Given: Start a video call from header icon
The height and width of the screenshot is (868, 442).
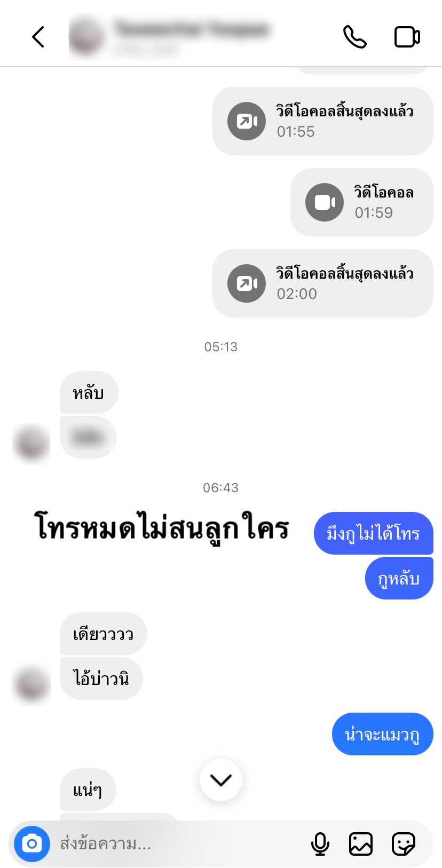Looking at the screenshot, I should (407, 37).
